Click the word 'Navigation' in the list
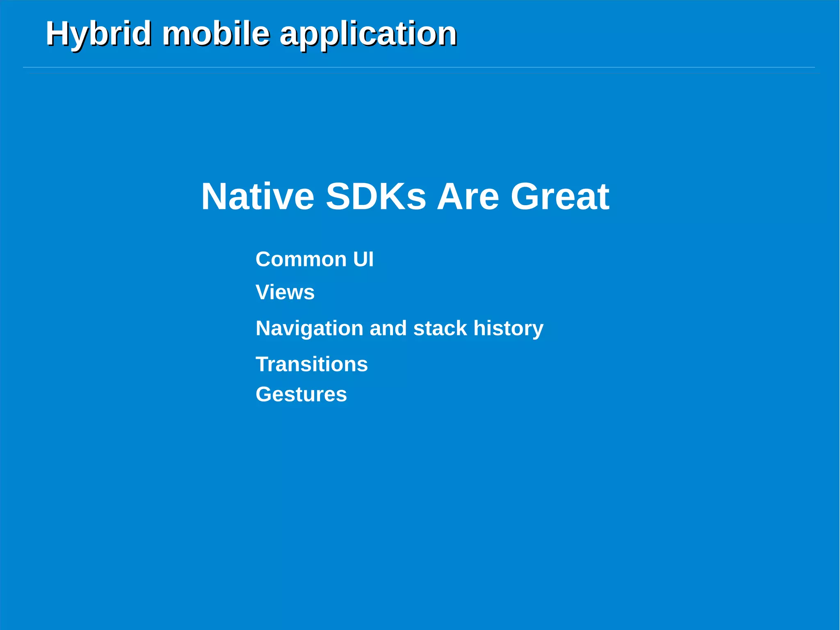 pos(309,328)
